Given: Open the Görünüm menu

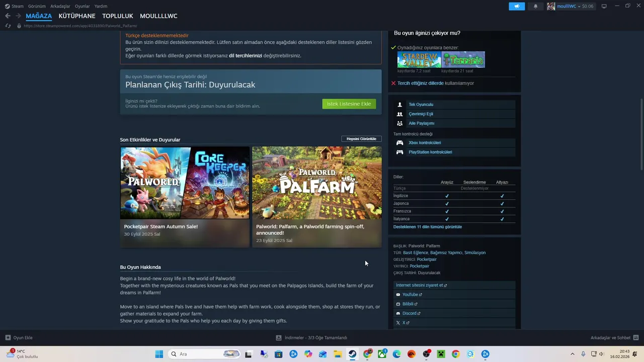Looking at the screenshot, I should pos(37,6).
